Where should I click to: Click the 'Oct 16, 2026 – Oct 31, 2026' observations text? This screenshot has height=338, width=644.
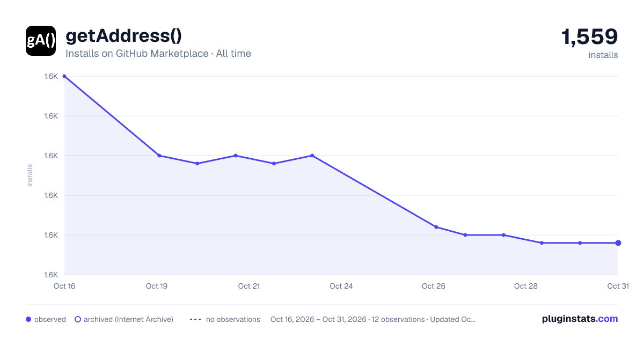[373, 319]
